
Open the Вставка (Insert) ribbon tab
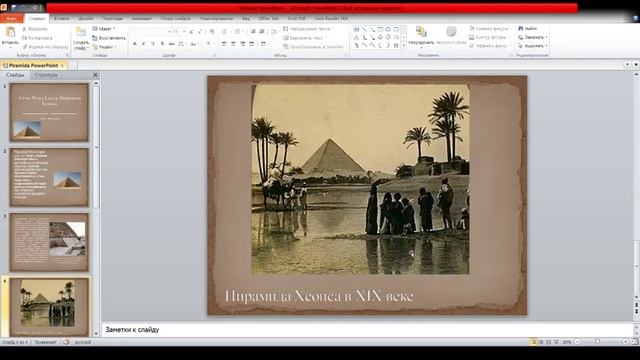[x=61, y=18]
